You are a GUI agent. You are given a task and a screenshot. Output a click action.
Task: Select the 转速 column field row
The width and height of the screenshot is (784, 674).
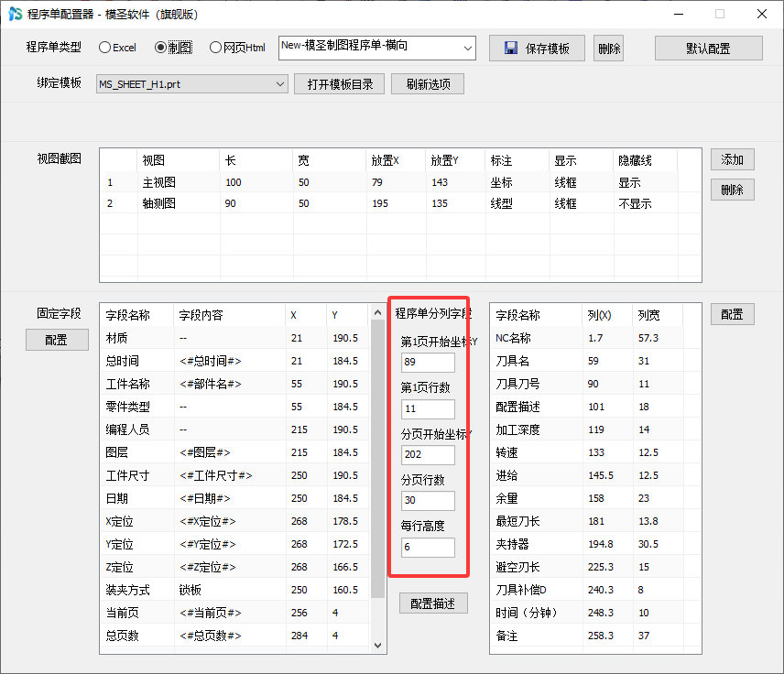pos(595,452)
